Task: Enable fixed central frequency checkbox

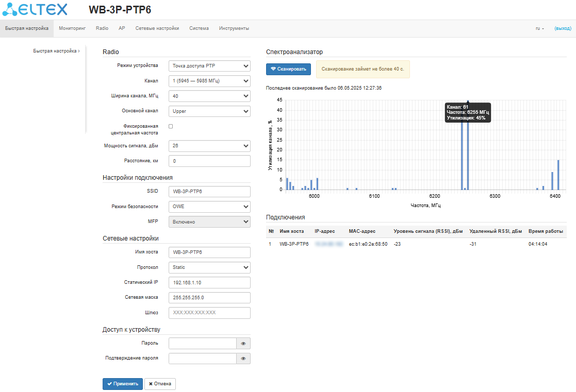Action: point(171,126)
